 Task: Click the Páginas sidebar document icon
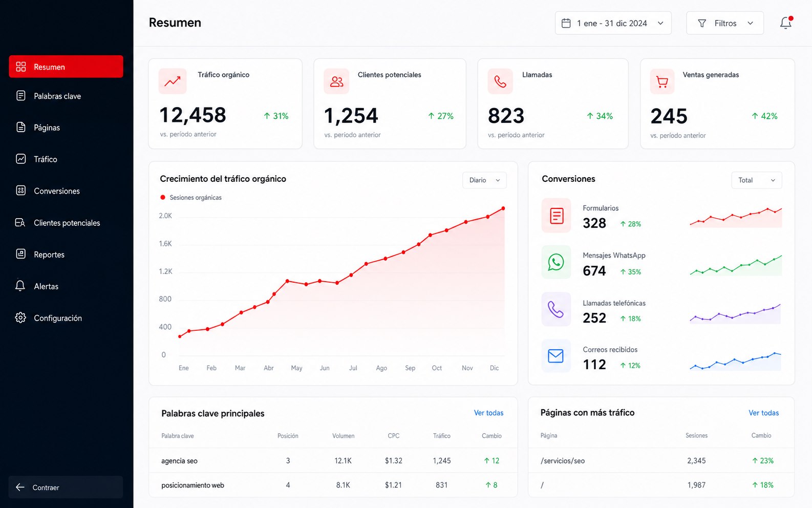coord(21,127)
